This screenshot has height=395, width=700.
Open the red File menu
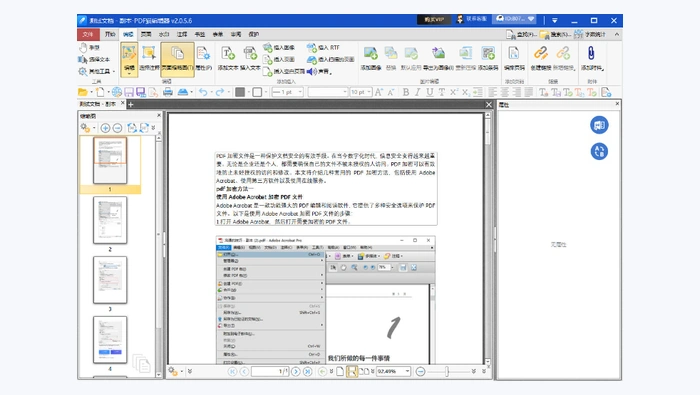(x=88, y=34)
